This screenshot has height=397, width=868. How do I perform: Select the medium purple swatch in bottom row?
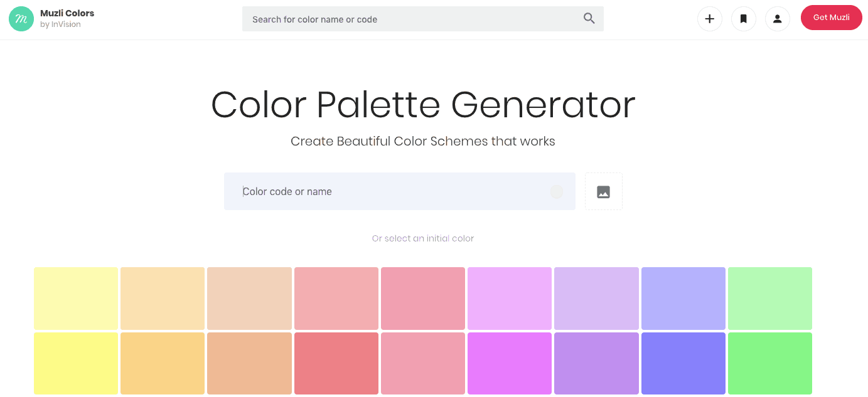click(596, 364)
